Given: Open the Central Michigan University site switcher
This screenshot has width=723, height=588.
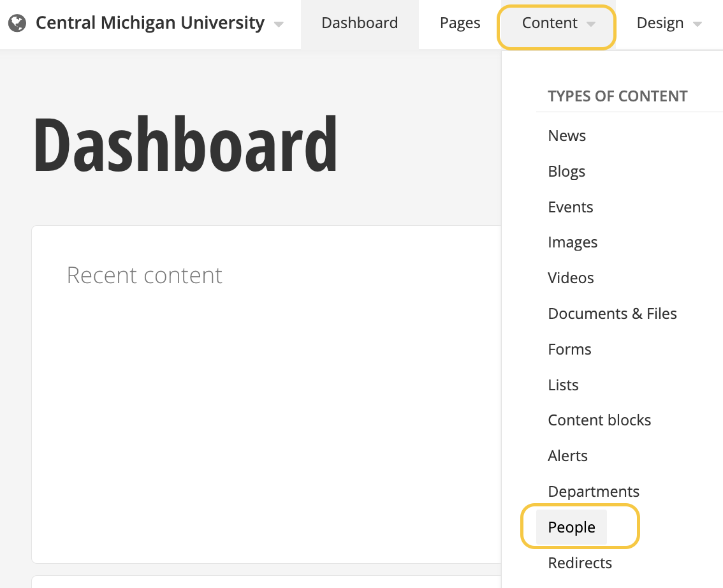Looking at the screenshot, I should (150, 23).
